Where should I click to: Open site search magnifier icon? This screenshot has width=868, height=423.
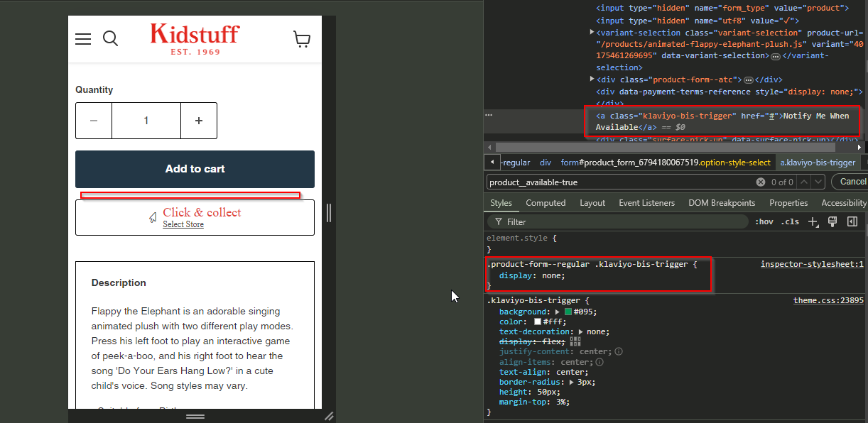(x=110, y=38)
